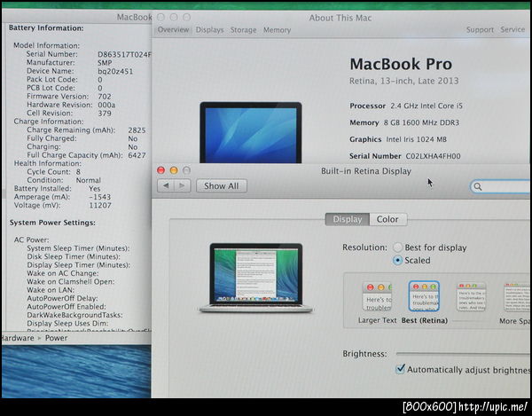Image resolution: width=532 pixels, height=416 pixels.
Task: Choose the Best (Retina) scaling thumbnail
Action: pyautogui.click(x=425, y=296)
